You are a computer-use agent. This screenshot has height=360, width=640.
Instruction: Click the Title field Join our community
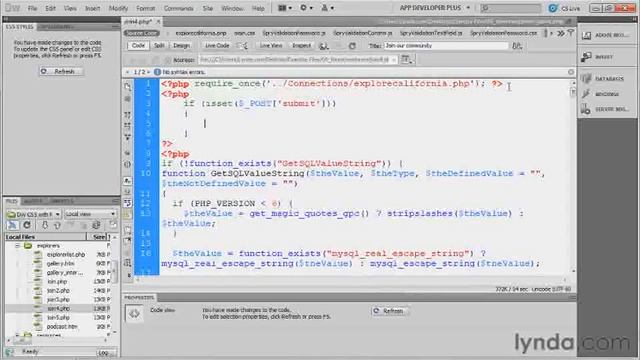(x=446, y=46)
